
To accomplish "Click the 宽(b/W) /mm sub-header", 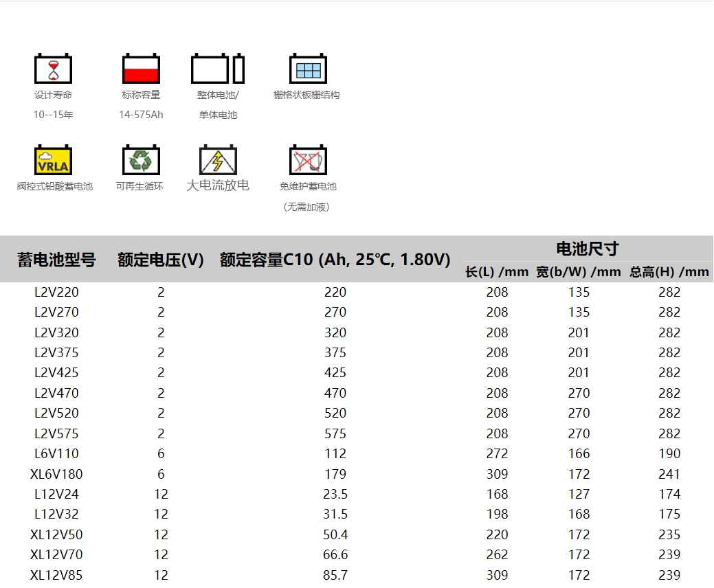I will click(x=579, y=272).
